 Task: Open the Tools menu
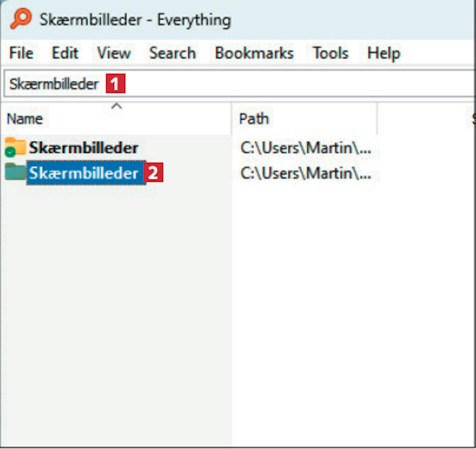pyautogui.click(x=331, y=53)
